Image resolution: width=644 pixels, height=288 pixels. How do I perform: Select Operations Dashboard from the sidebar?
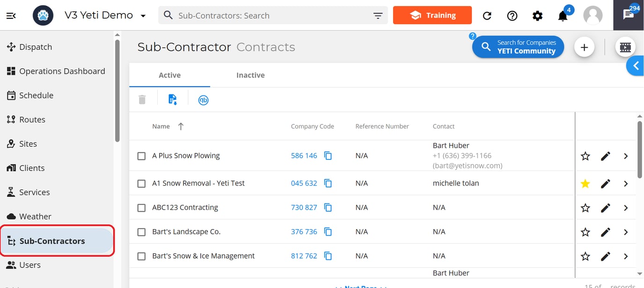point(62,71)
